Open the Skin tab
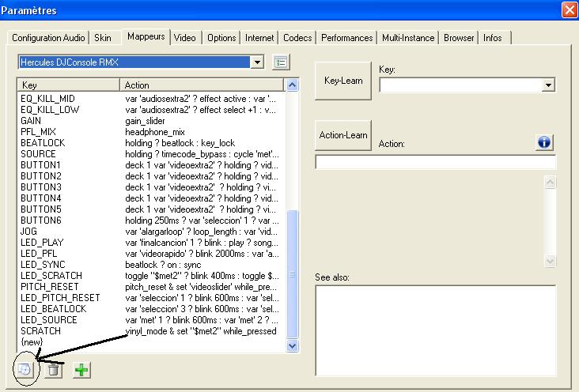579x392 pixels. point(103,37)
